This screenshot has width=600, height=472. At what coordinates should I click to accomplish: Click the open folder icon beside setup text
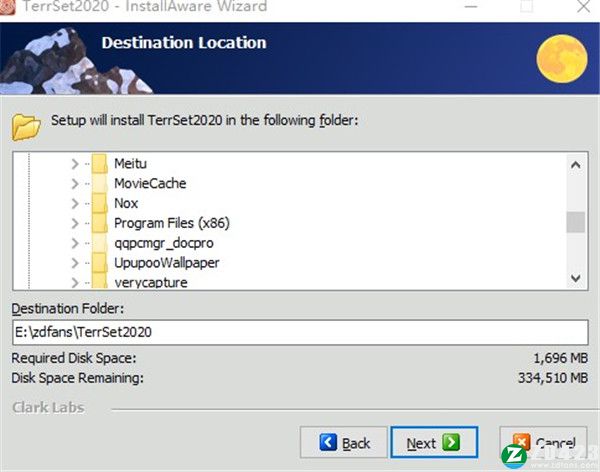pyautogui.click(x=26, y=127)
